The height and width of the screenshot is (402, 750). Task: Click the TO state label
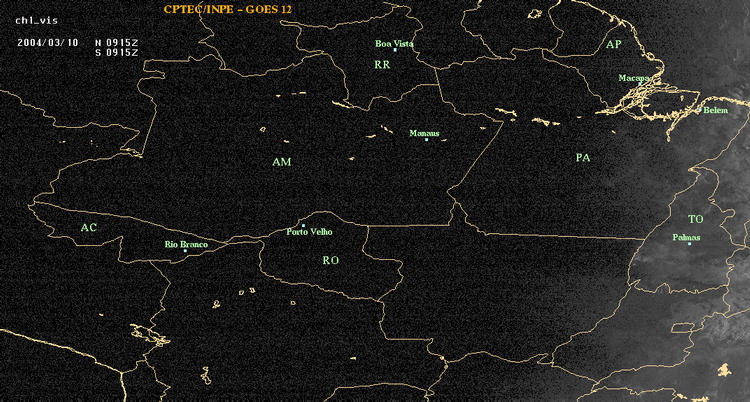[x=695, y=219]
